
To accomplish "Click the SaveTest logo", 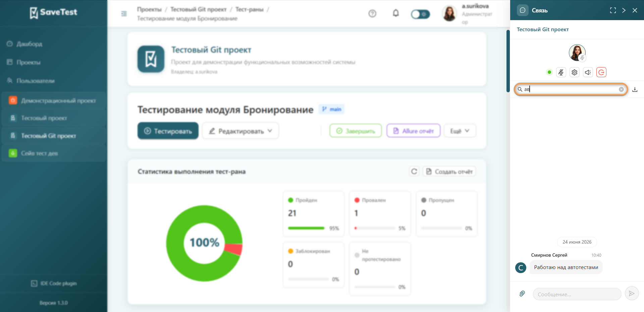I will [53, 12].
